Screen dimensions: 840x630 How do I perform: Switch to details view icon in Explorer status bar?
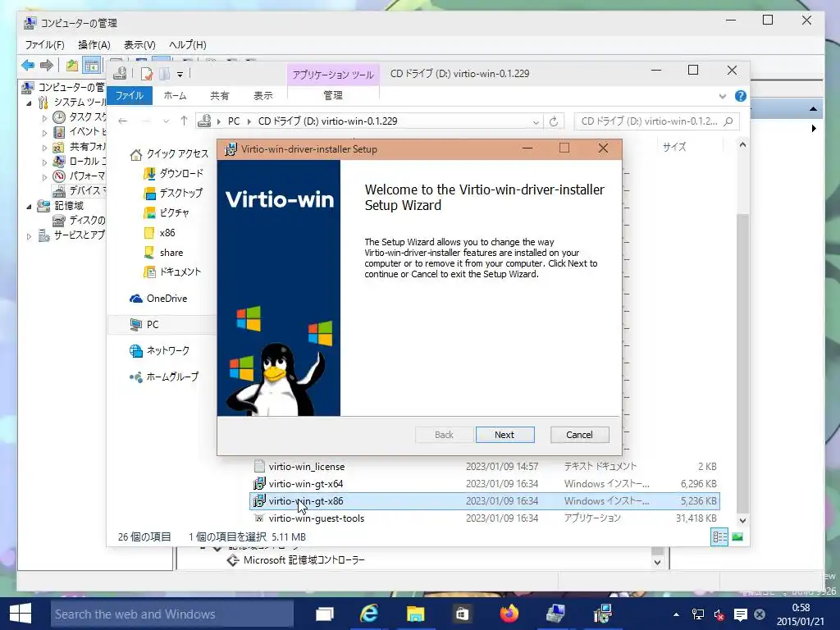click(719, 536)
